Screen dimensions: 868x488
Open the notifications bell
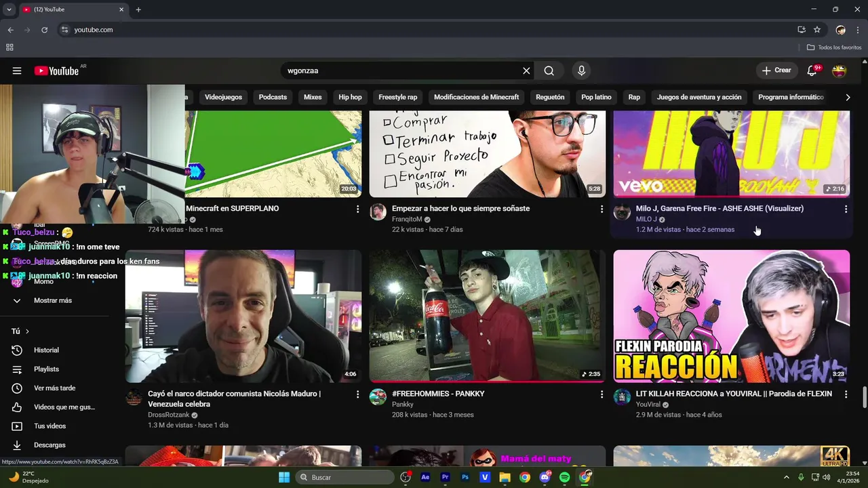coord(812,70)
